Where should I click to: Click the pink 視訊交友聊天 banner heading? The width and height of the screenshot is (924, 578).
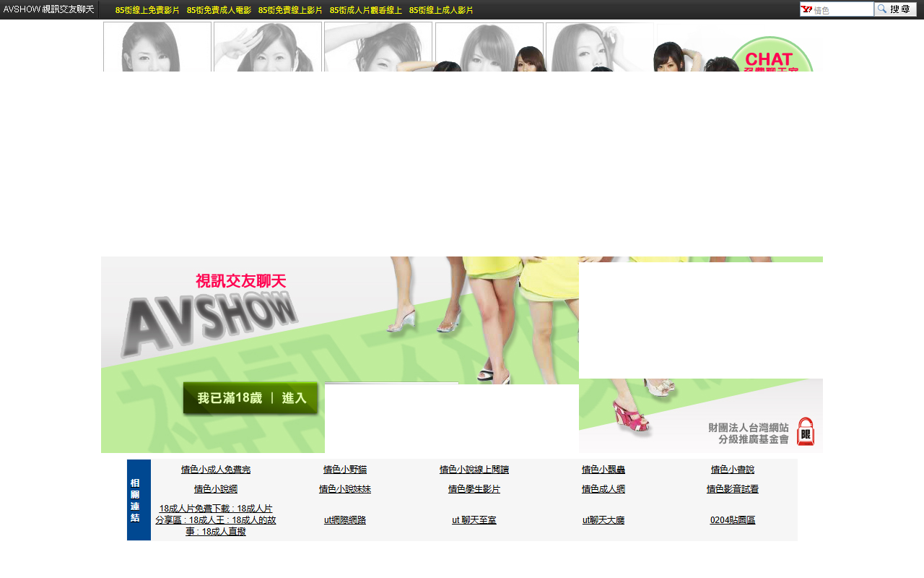pyautogui.click(x=241, y=281)
